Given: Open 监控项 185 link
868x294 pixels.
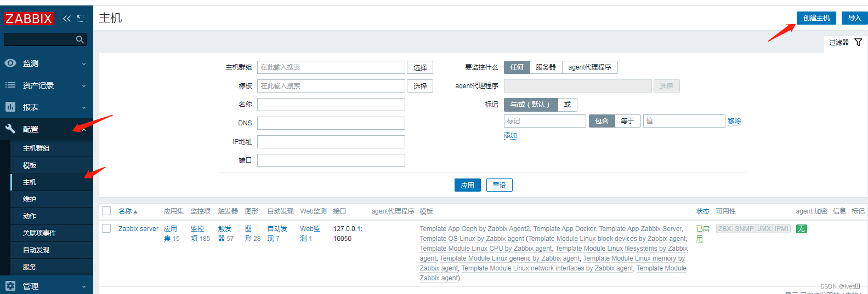Looking at the screenshot, I should click(x=200, y=234).
